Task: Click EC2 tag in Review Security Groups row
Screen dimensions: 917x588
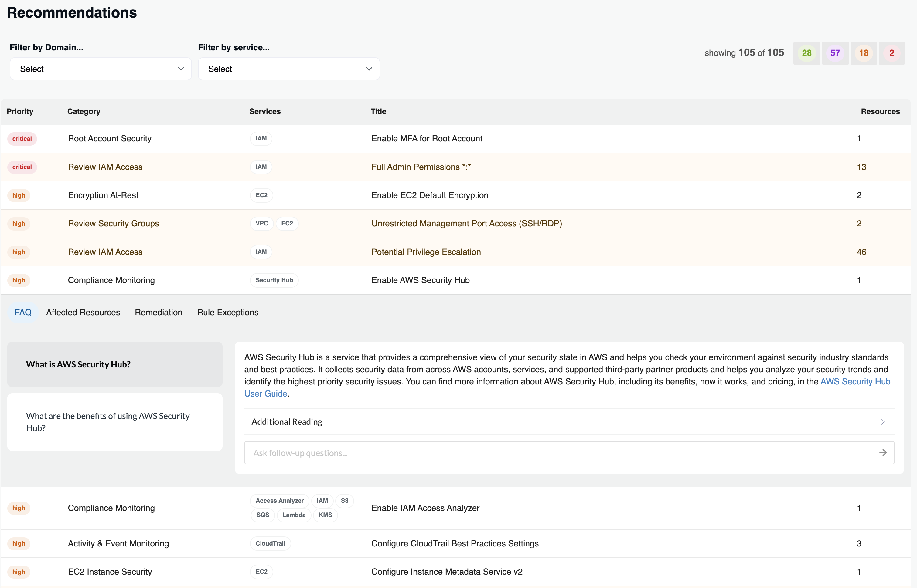Action: pos(287,223)
